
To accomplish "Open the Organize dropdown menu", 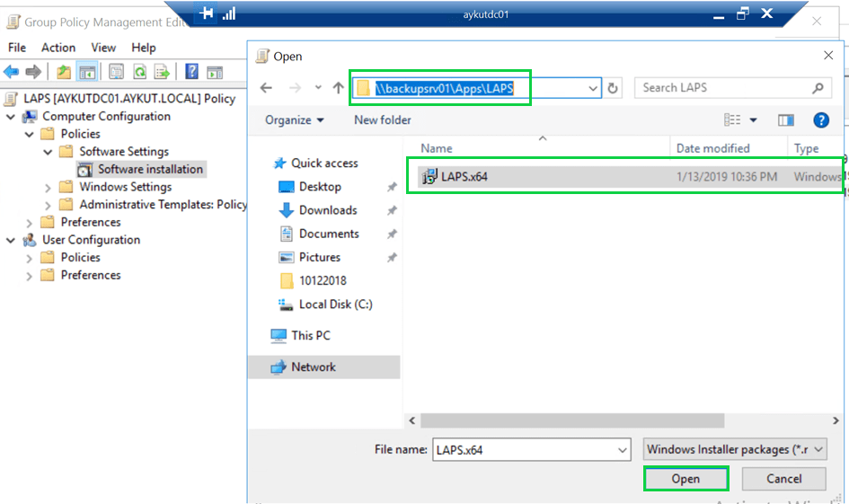I will point(295,120).
